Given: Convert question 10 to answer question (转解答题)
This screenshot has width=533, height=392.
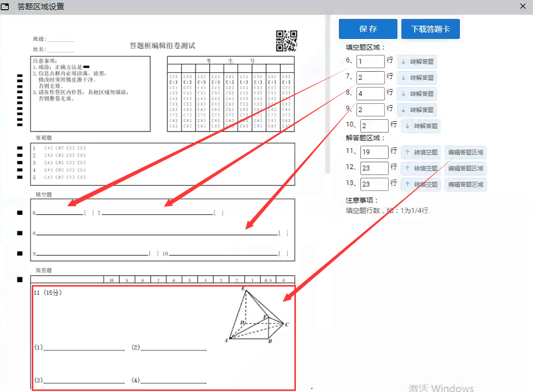Looking at the screenshot, I should coord(421,126).
